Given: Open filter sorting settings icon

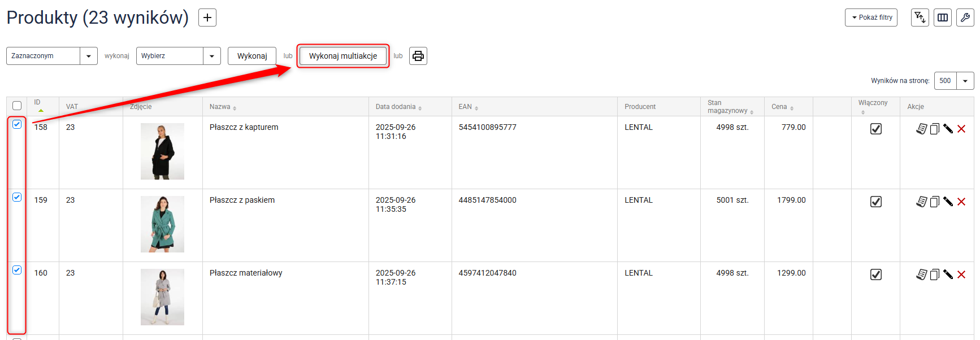Looking at the screenshot, I should pos(920,18).
